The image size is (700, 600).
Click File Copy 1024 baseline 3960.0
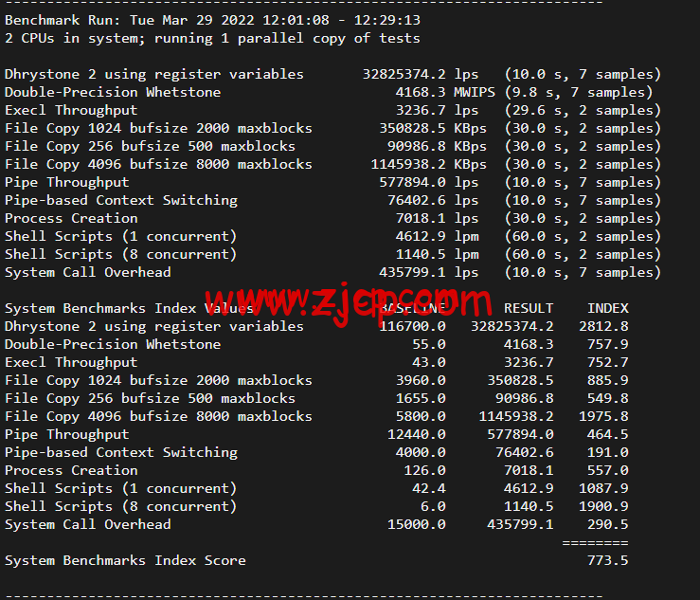click(x=421, y=381)
